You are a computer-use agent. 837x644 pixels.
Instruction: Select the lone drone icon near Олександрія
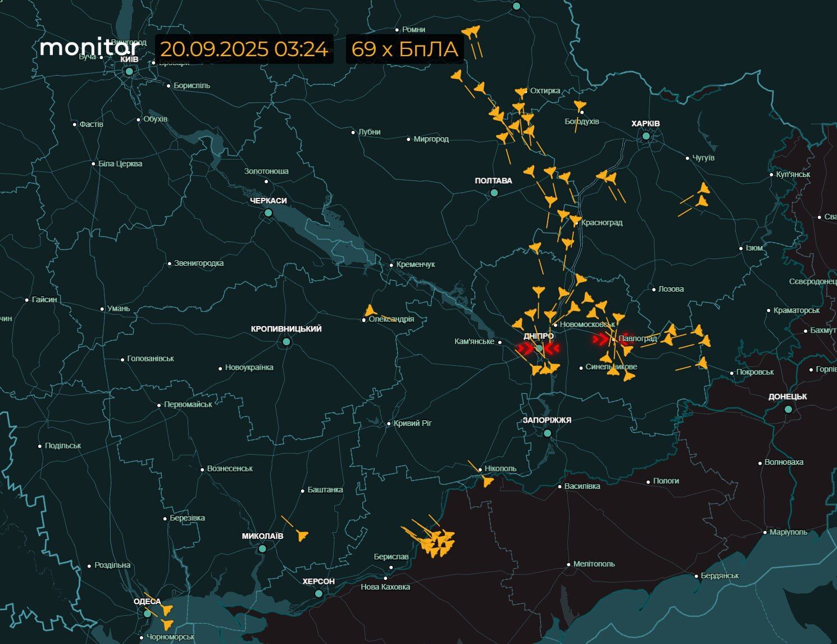[370, 310]
